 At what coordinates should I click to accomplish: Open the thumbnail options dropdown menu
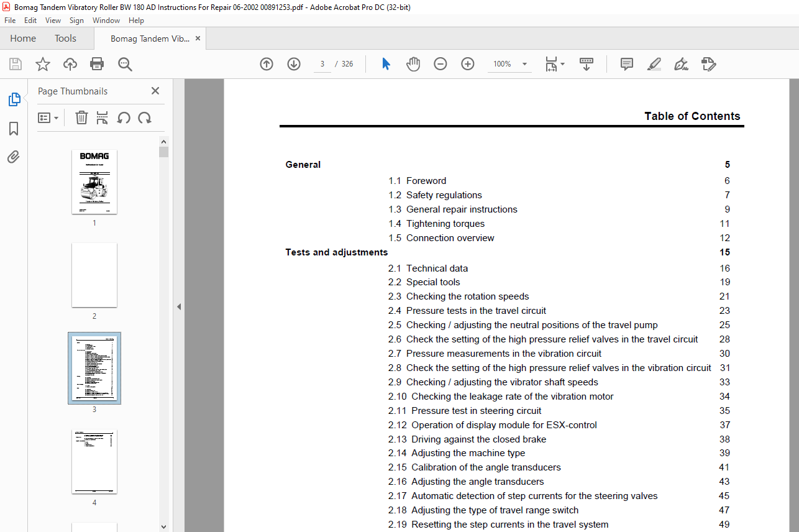[x=48, y=117]
